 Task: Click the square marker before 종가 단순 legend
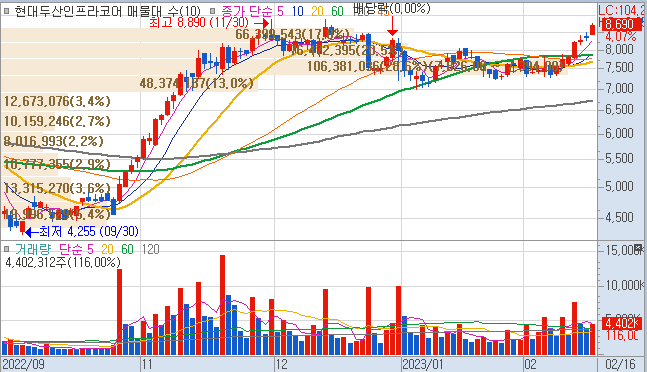213,11
